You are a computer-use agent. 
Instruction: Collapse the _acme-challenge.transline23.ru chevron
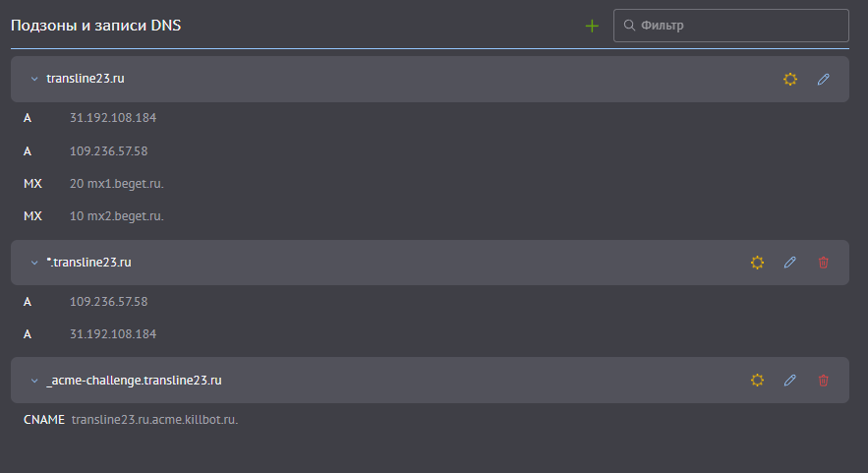34,381
